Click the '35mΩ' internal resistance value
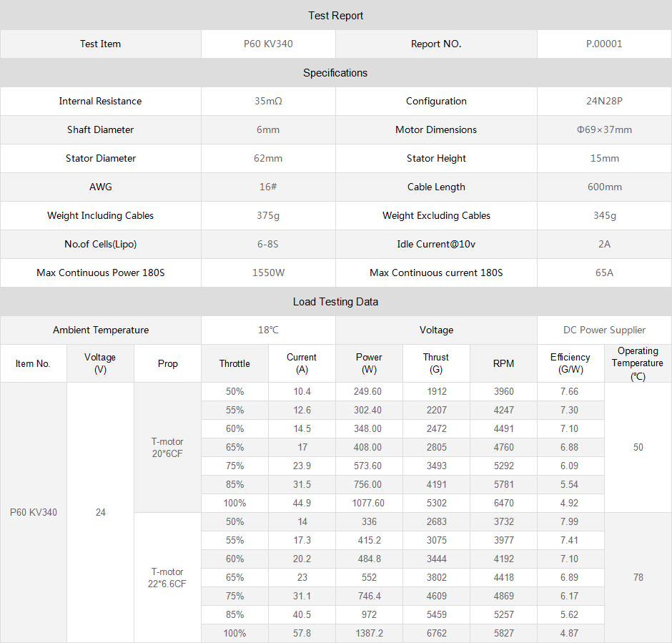Screen dimensions: 672x643 [268, 101]
